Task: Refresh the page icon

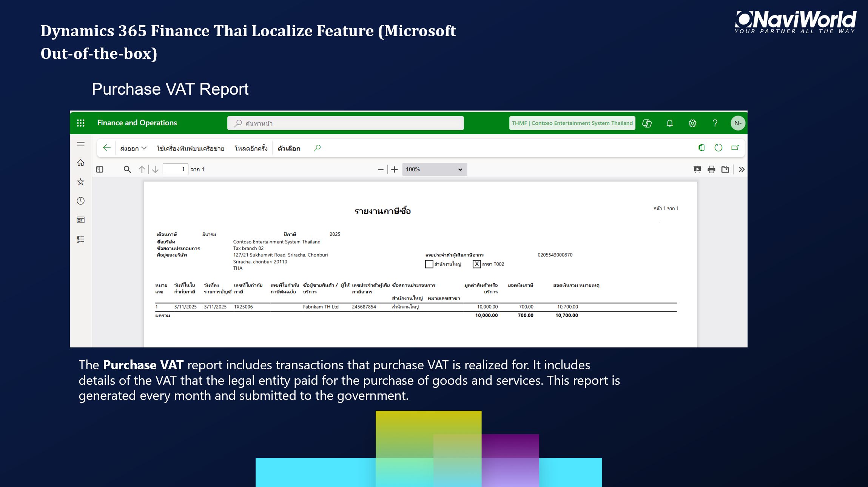Action: point(718,148)
